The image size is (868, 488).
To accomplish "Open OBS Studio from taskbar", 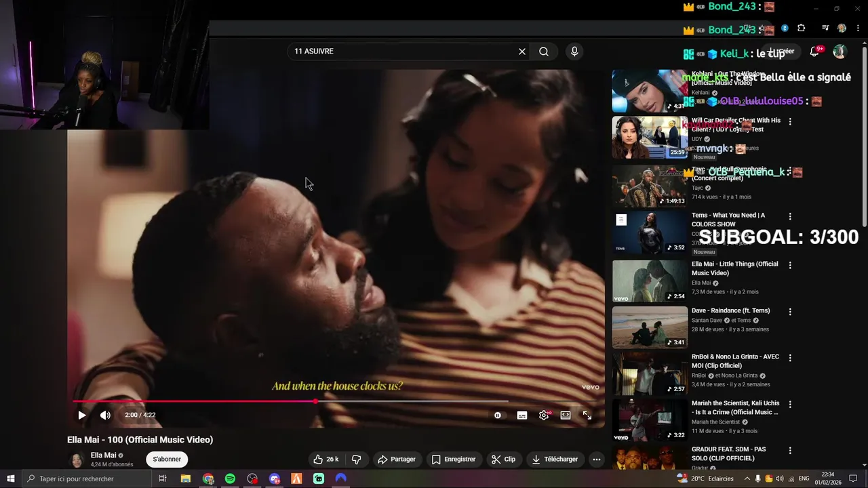I will click(252, 479).
